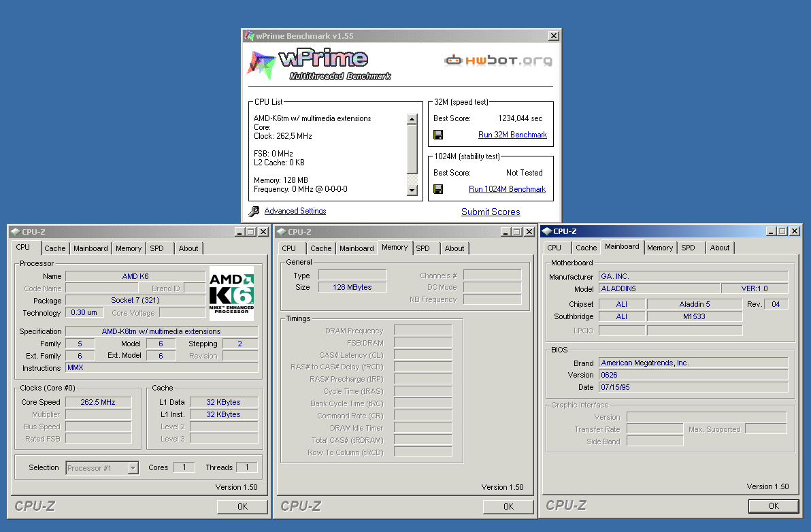Click the Instructions field showing MMX
This screenshot has width=811, height=532.
tap(161, 367)
